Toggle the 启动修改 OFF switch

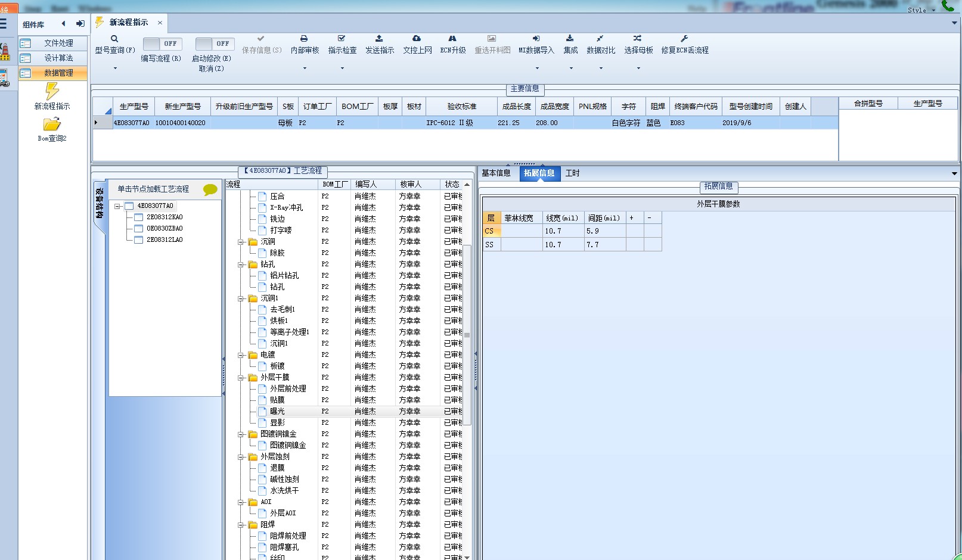tap(215, 43)
